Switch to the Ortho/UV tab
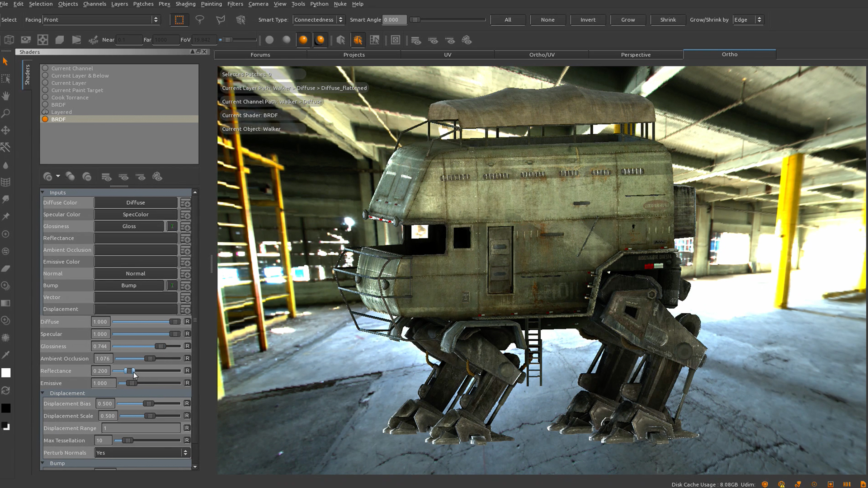The image size is (868, 488). point(542,55)
